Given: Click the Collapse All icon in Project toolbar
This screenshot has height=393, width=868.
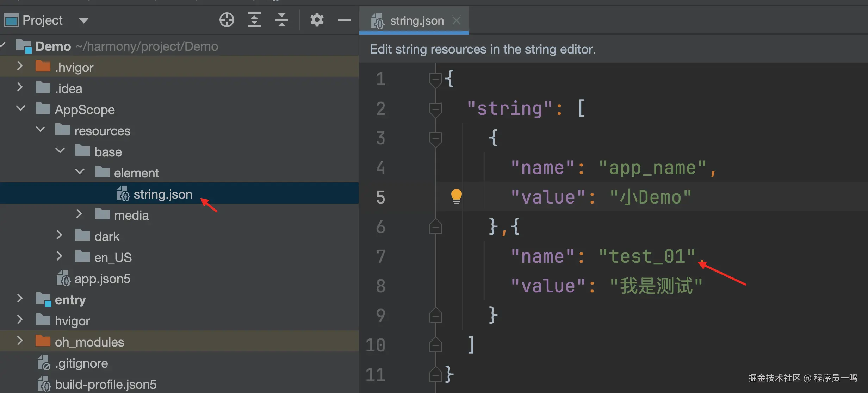Looking at the screenshot, I should pos(281,20).
